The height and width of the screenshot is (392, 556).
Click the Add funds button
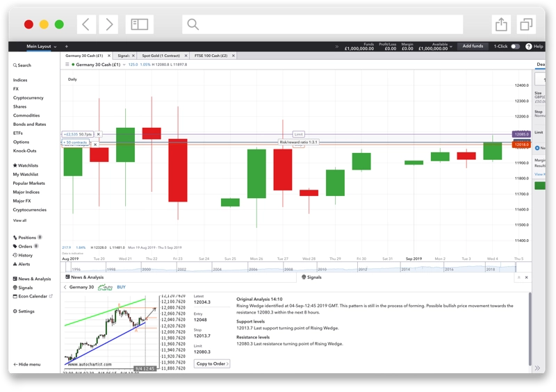[x=473, y=46]
